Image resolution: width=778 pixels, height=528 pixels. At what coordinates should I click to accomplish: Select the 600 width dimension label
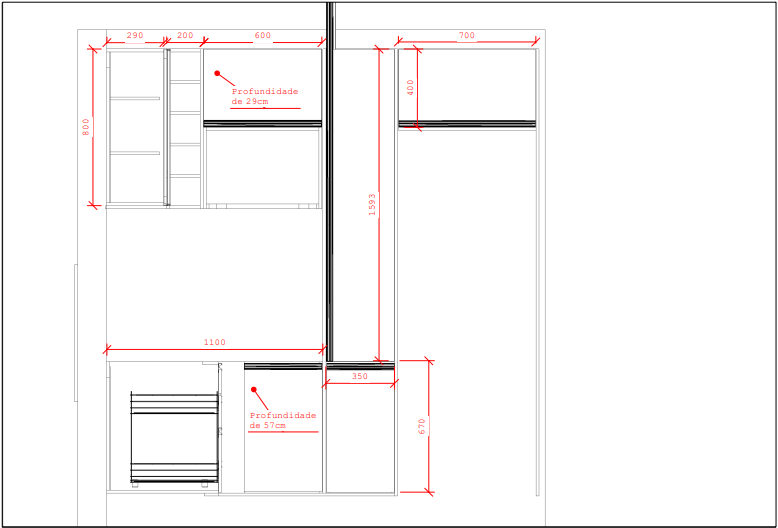(x=263, y=35)
